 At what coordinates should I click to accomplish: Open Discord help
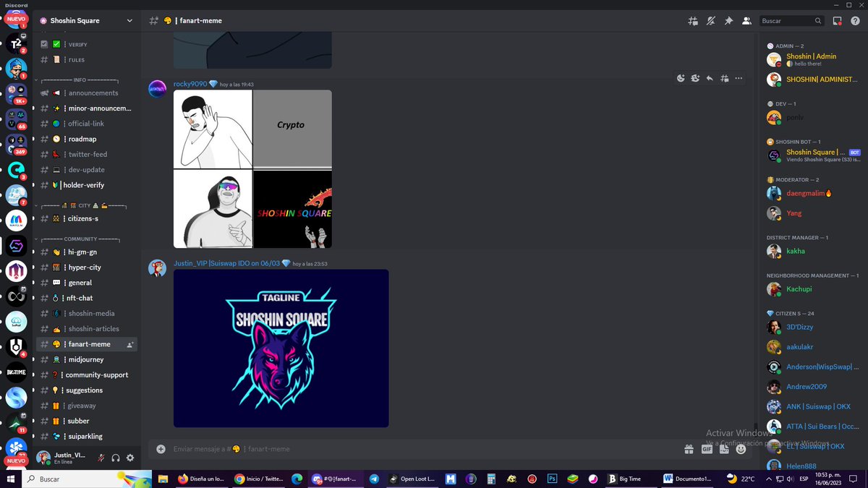855,21
